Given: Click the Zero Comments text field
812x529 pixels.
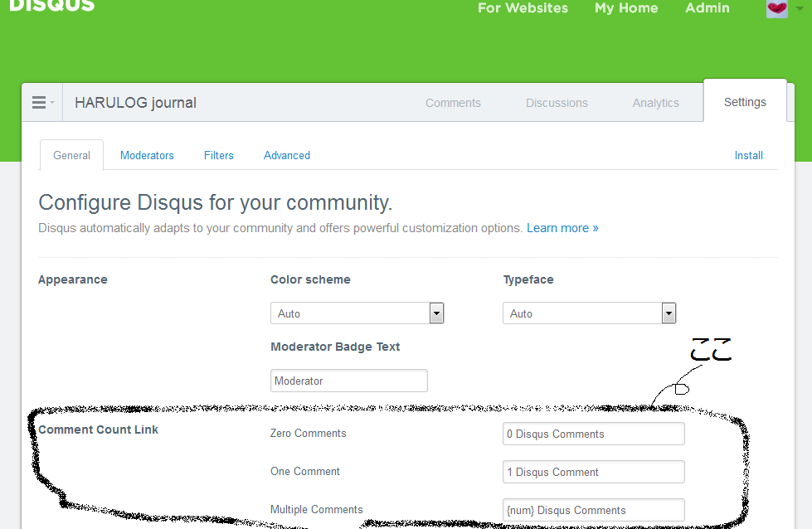Looking at the screenshot, I should [594, 434].
